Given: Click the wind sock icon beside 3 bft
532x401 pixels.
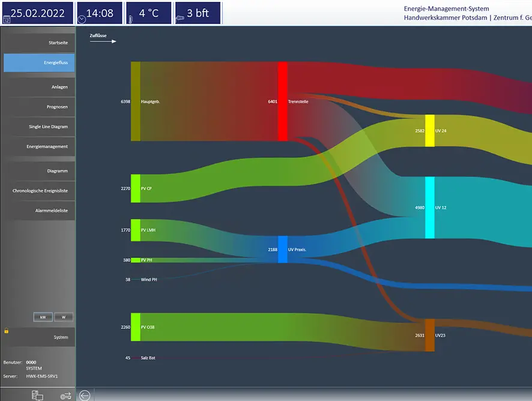Looking at the screenshot, I should 180,17.
